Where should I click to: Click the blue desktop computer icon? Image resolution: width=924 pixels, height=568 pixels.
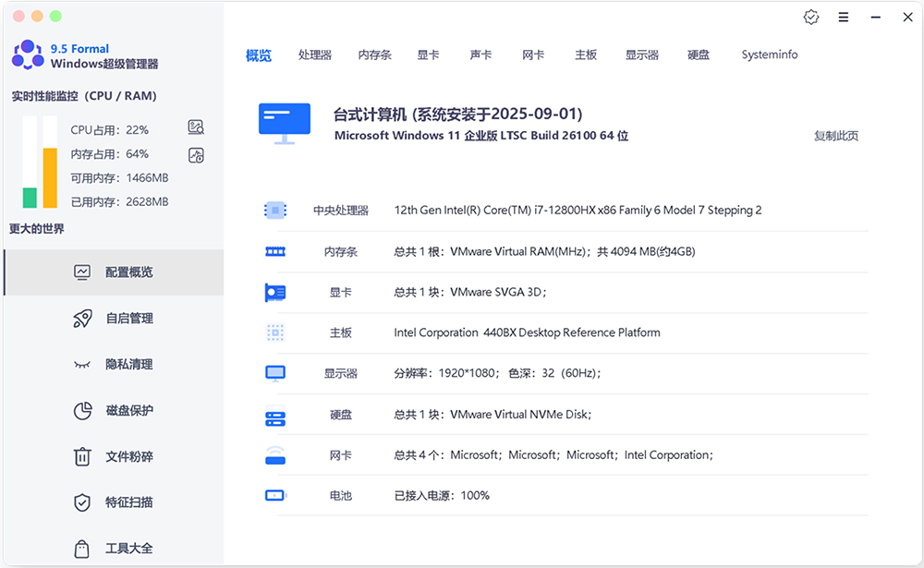click(285, 124)
